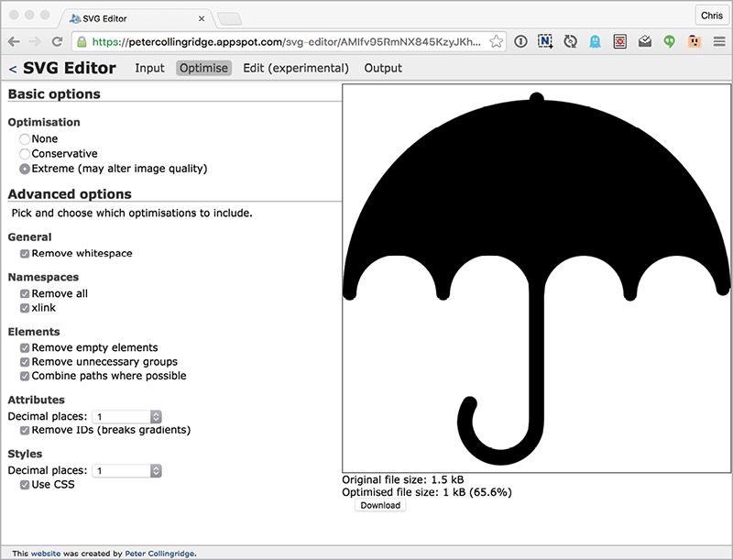Click the Ghostery ghost extension icon
The image size is (733, 560).
(x=595, y=41)
